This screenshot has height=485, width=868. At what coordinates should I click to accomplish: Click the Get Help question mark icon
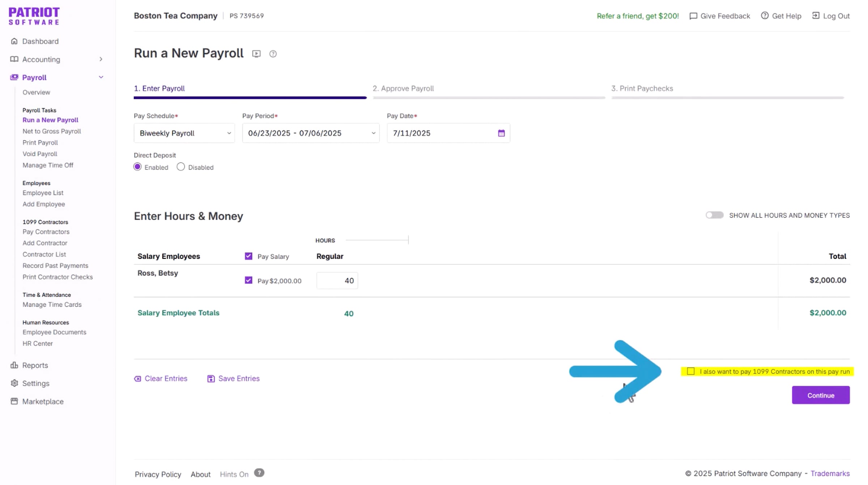(x=765, y=16)
